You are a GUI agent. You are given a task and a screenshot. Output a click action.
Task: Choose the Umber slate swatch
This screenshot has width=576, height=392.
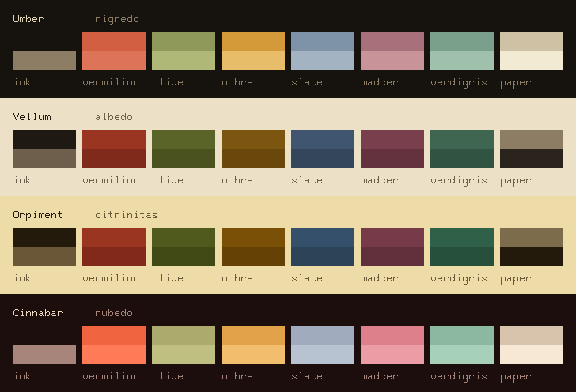coord(323,51)
